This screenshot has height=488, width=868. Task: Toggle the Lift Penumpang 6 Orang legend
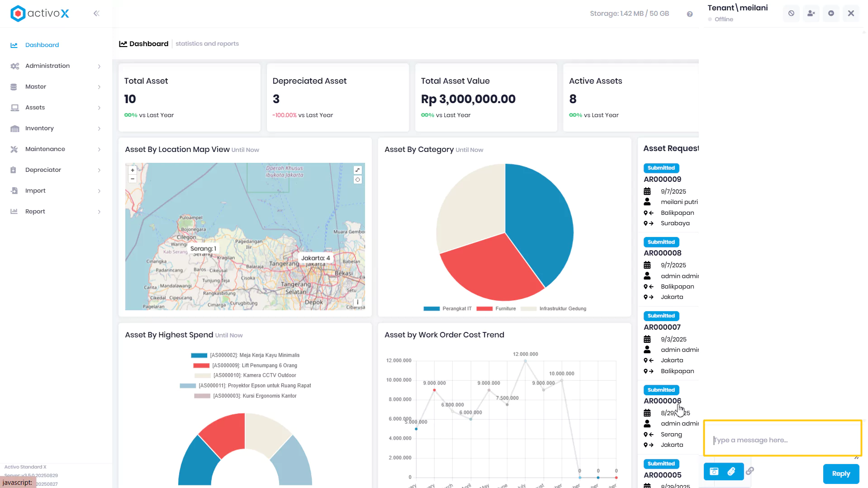(x=245, y=366)
